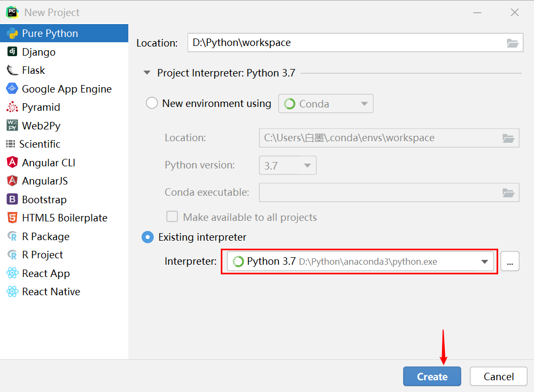Screen dimensions: 534x392
Task: Click the Django project type icon
Action: 12,52
